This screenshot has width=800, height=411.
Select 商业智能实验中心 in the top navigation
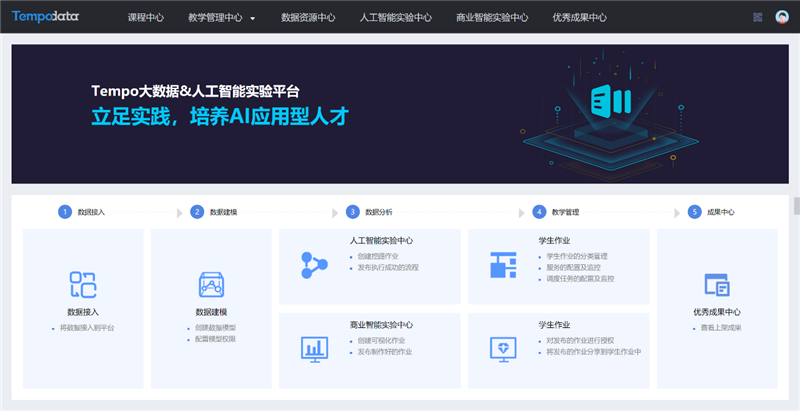pos(491,17)
